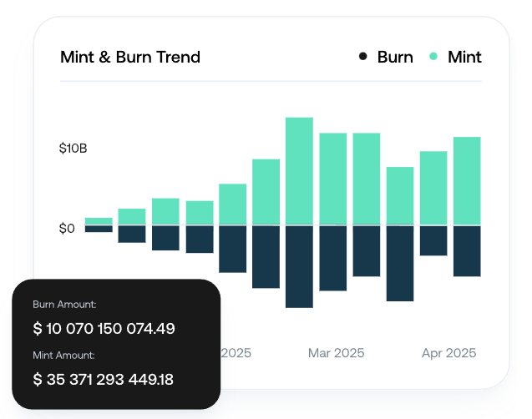This screenshot has height=419, width=532.
Task: Click the green Mint legend dot
Action: (x=433, y=57)
